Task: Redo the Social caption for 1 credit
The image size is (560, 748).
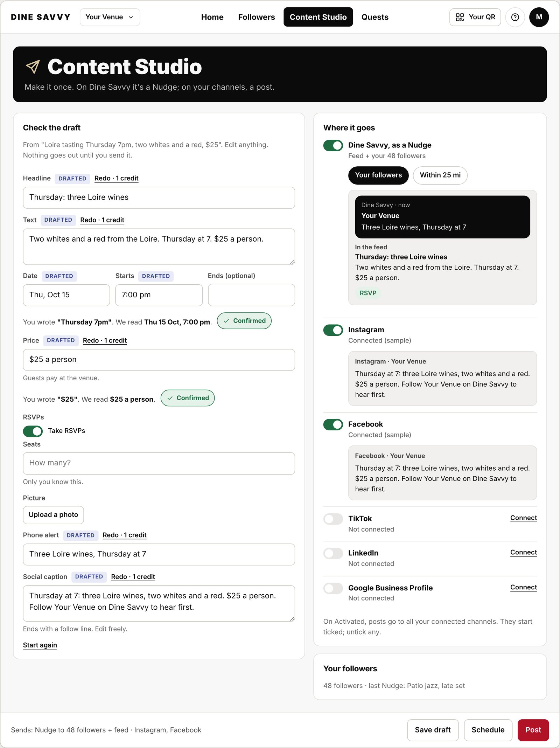Action: (133, 577)
